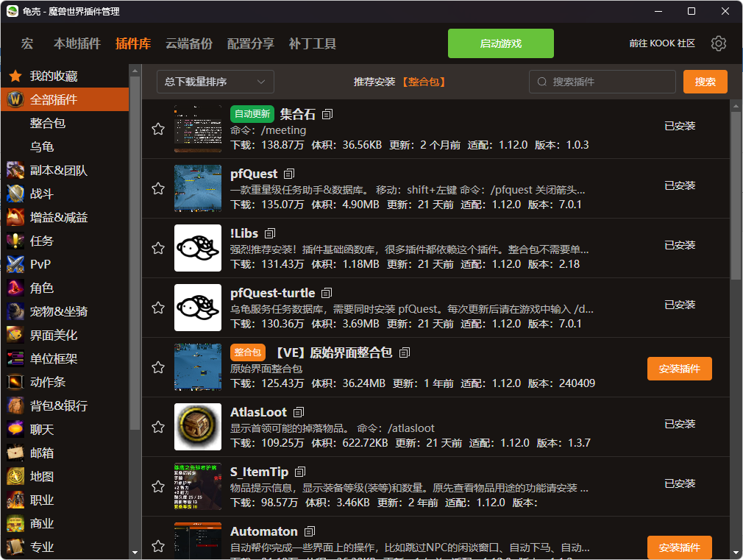
Task: Switch to the 补丁工具 tab
Action: coord(313,43)
